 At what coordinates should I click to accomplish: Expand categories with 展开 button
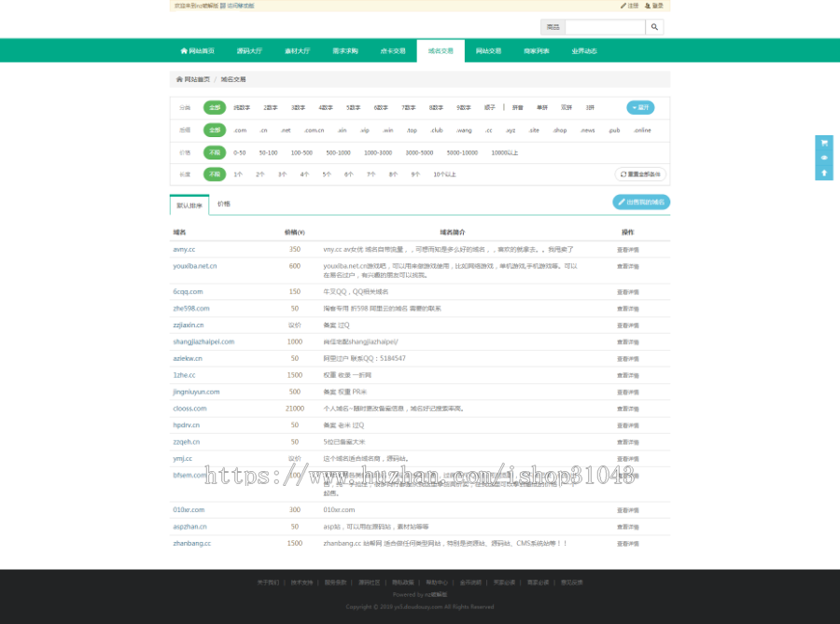pos(640,107)
